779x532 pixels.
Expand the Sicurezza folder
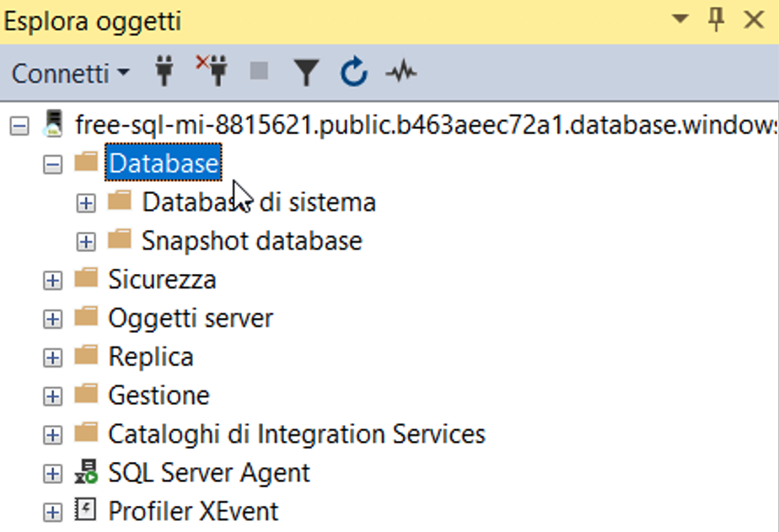pyautogui.click(x=53, y=281)
